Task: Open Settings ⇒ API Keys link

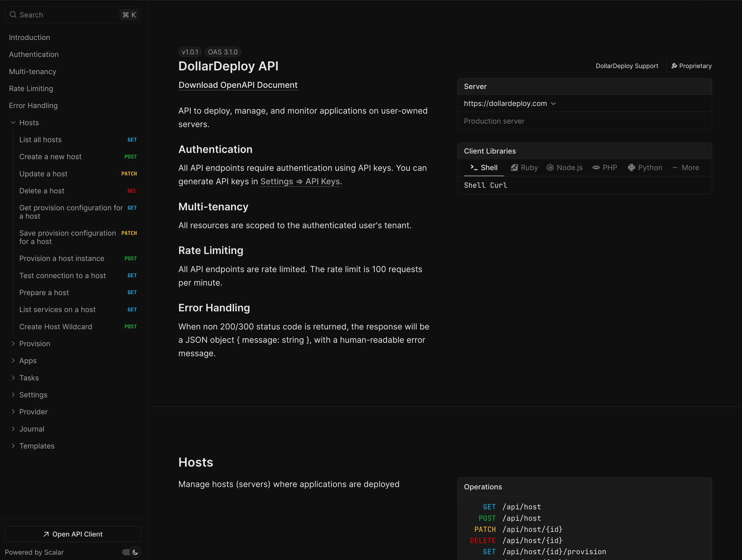Action: coord(300,181)
